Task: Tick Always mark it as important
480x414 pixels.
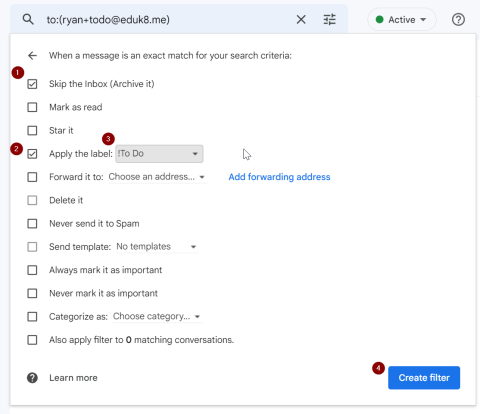Action: point(32,270)
